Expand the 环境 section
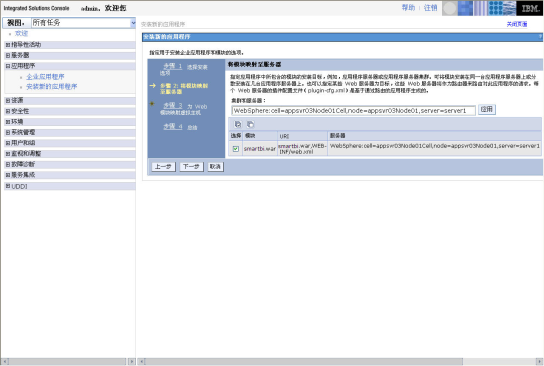Screen dimensions: 544x366 (8, 122)
